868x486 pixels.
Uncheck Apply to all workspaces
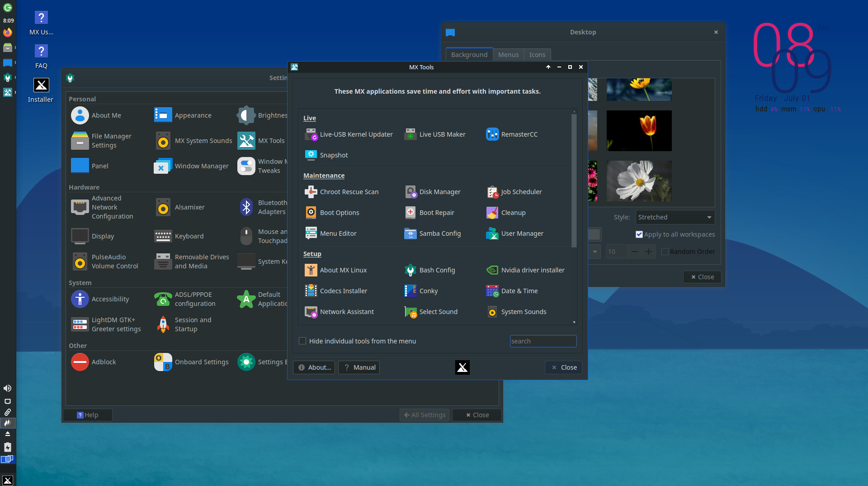pyautogui.click(x=639, y=234)
